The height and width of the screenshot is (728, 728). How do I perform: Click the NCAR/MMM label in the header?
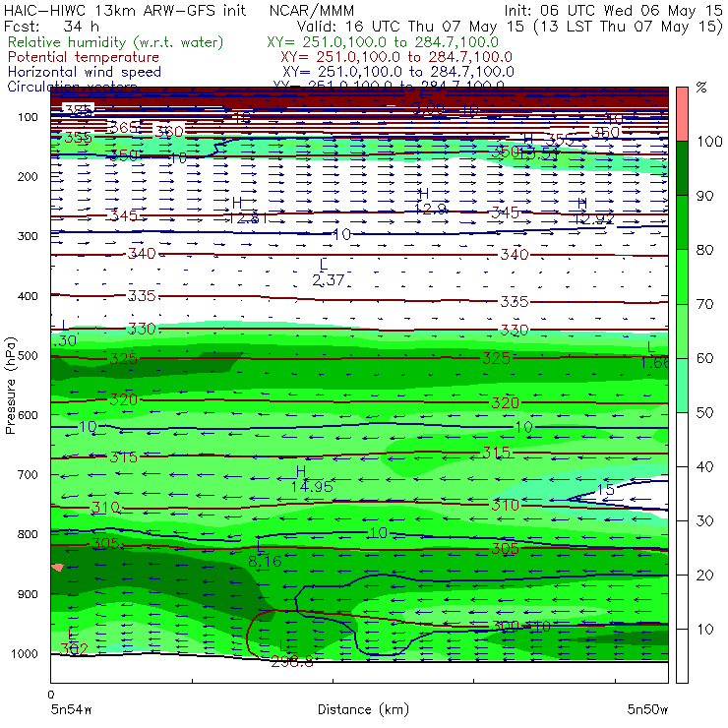click(x=312, y=10)
